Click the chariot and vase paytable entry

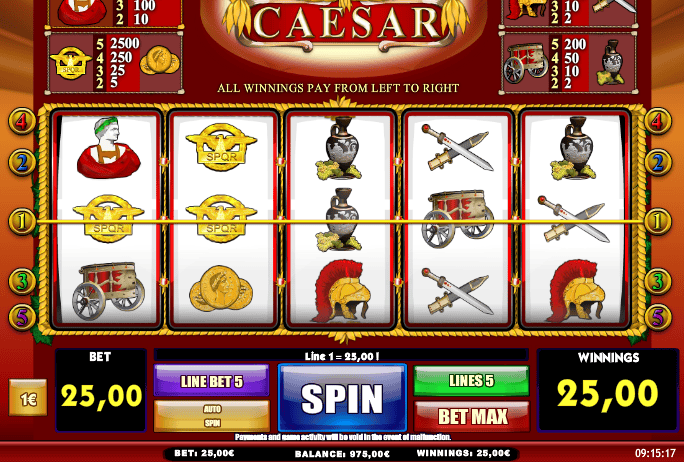pos(569,63)
